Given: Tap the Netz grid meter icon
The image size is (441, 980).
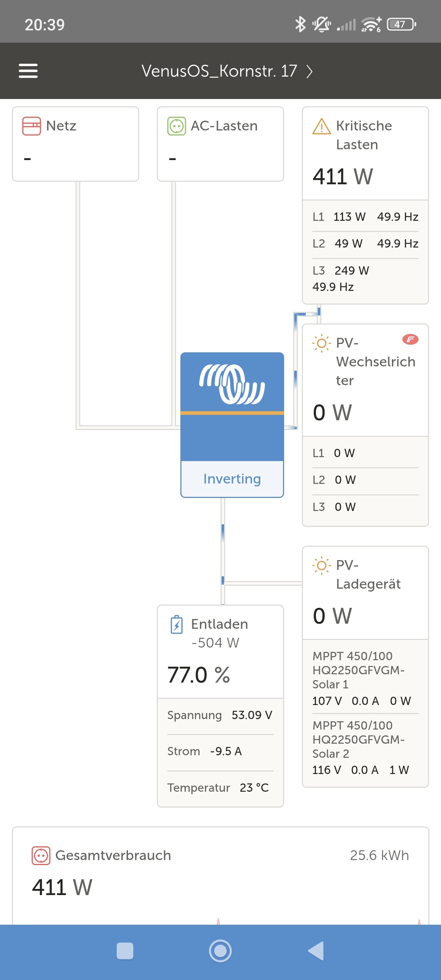Looking at the screenshot, I should pyautogui.click(x=31, y=126).
